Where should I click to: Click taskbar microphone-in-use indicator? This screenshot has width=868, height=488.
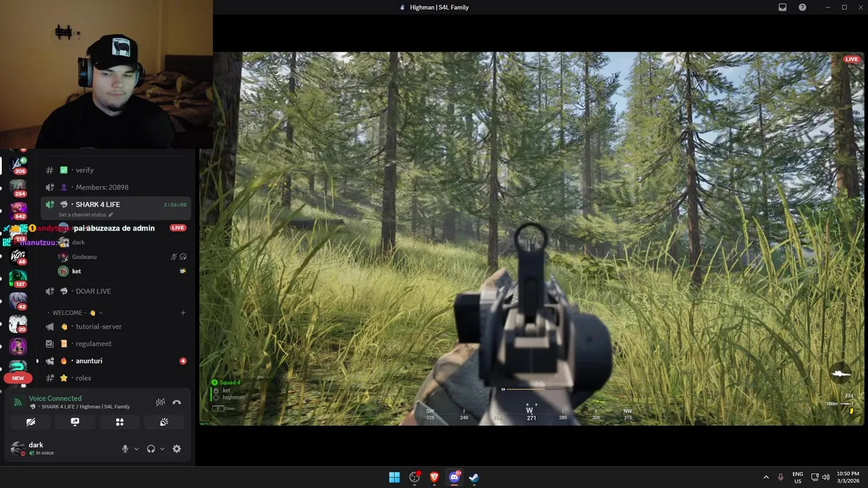pyautogui.click(x=781, y=477)
